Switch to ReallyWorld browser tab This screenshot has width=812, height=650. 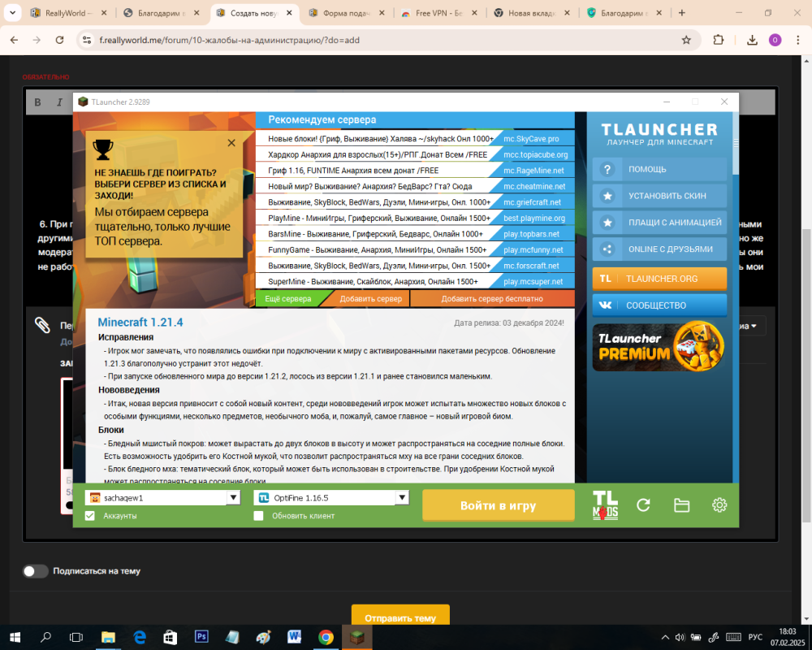click(68, 13)
